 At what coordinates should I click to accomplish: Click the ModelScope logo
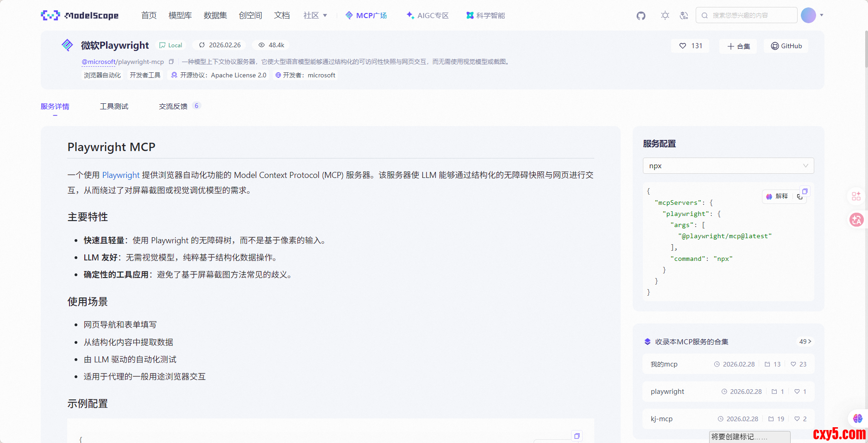click(80, 15)
